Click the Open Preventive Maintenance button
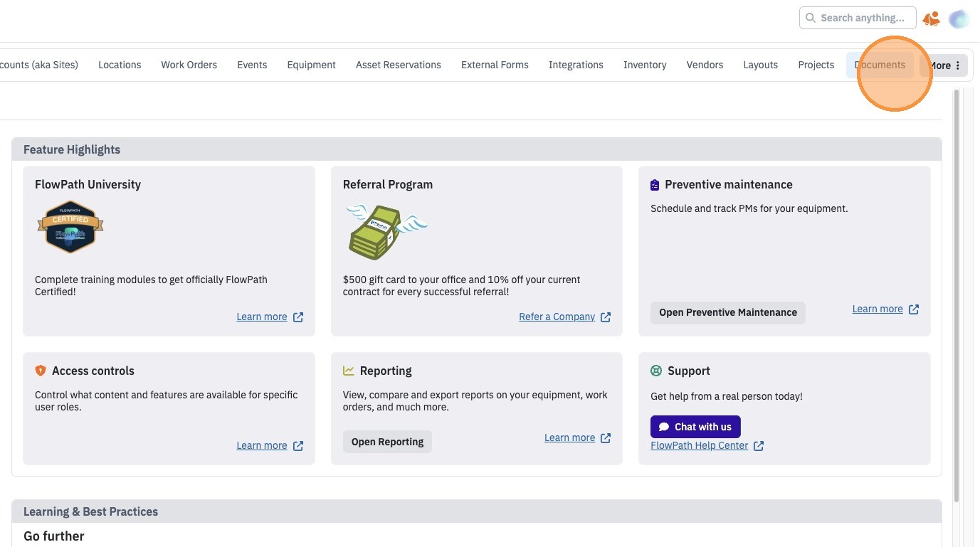 pyautogui.click(x=728, y=312)
